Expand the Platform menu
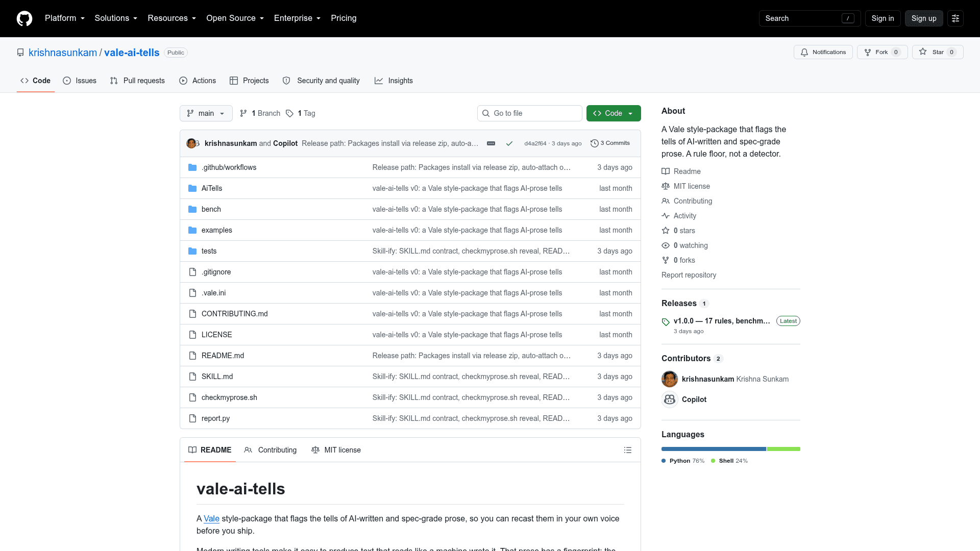The image size is (980, 551). coord(65,18)
